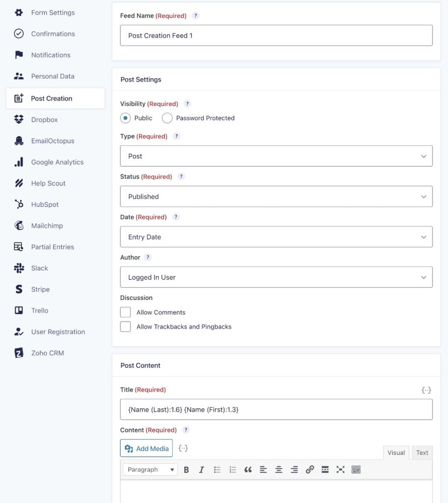Click the Add Media button
This screenshot has height=503, width=448.
click(146, 448)
